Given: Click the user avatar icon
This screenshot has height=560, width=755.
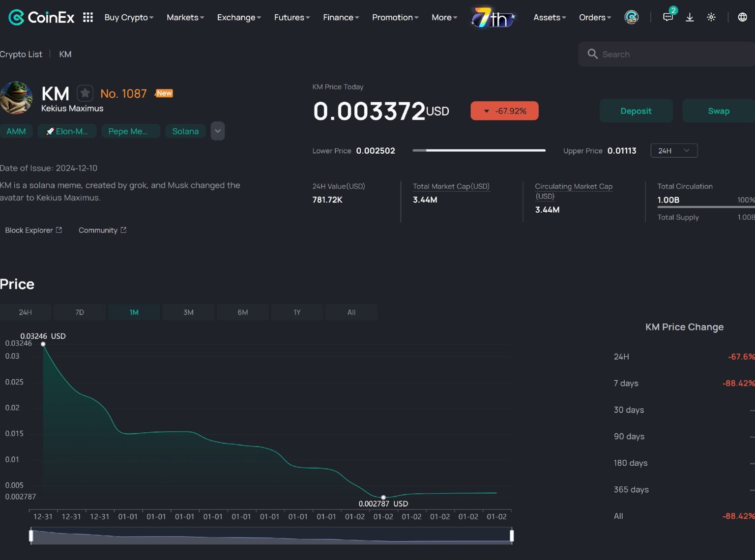Looking at the screenshot, I should tap(631, 17).
